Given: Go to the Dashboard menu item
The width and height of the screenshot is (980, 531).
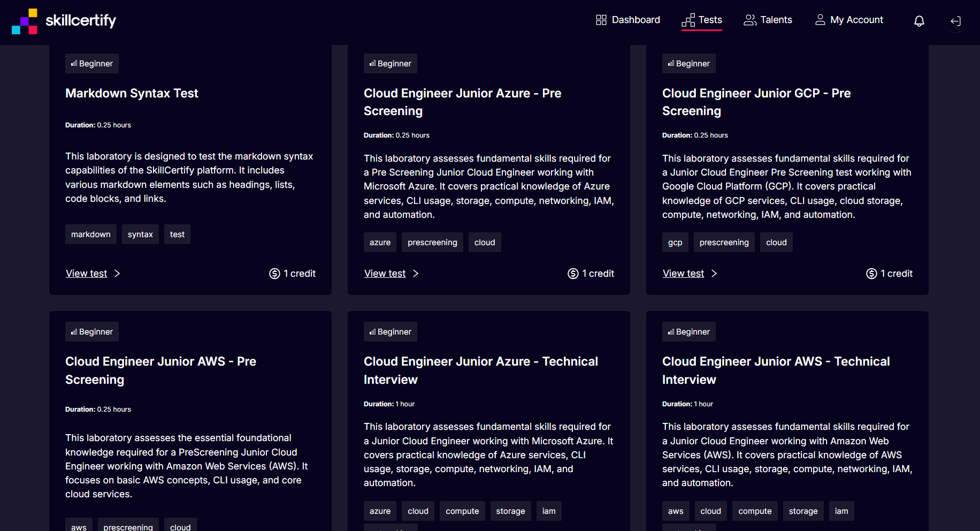Looking at the screenshot, I should [x=636, y=20].
